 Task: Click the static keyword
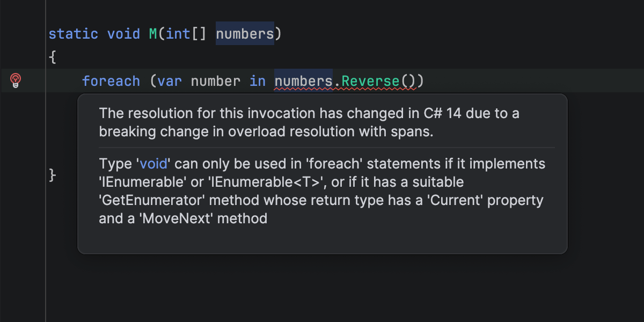tap(74, 34)
